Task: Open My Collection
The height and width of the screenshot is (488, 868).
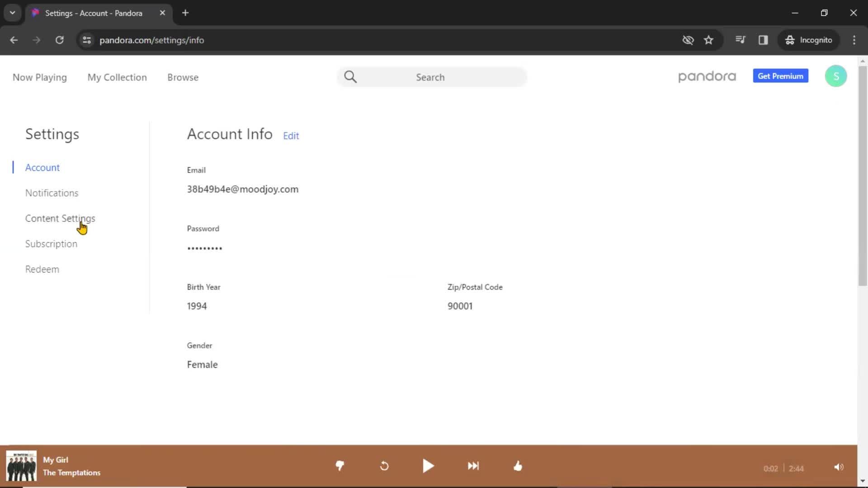Action: 117,77
